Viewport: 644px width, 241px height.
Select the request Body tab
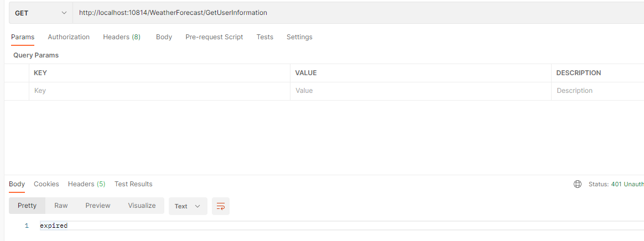coord(164,37)
